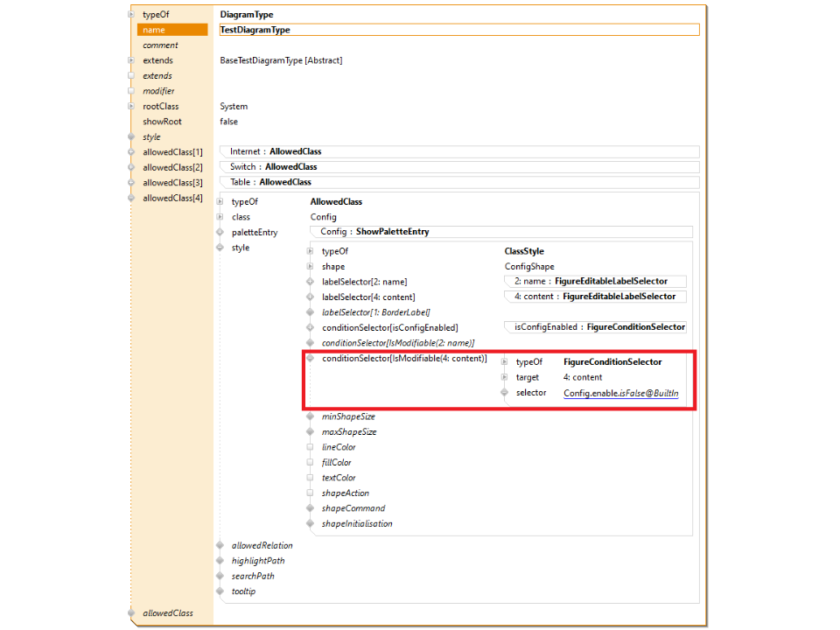Toggle the small box next to shapeAction
840x630 pixels.
[310, 493]
